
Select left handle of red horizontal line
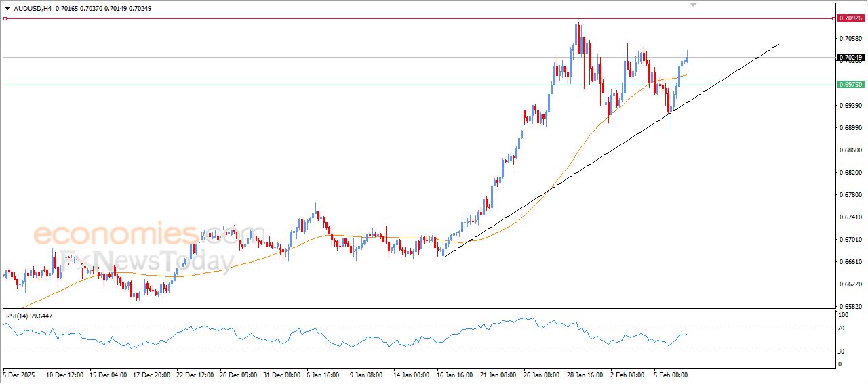click(x=5, y=18)
